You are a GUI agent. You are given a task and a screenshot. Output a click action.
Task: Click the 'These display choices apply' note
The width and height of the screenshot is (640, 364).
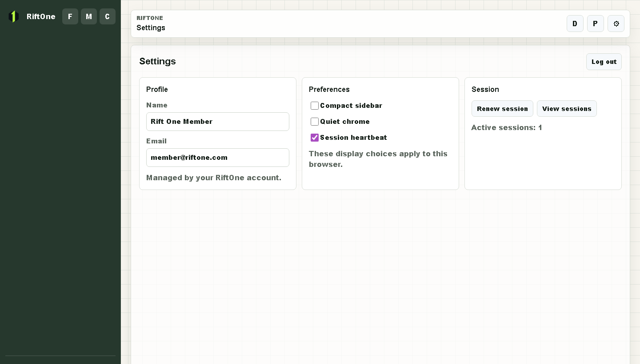[x=378, y=159]
